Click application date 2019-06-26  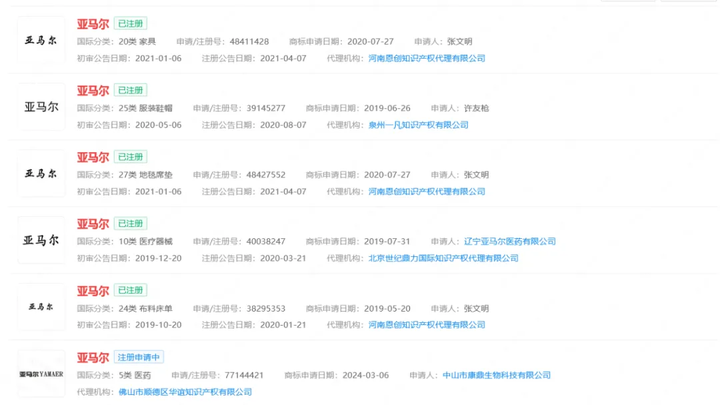pyautogui.click(x=387, y=108)
